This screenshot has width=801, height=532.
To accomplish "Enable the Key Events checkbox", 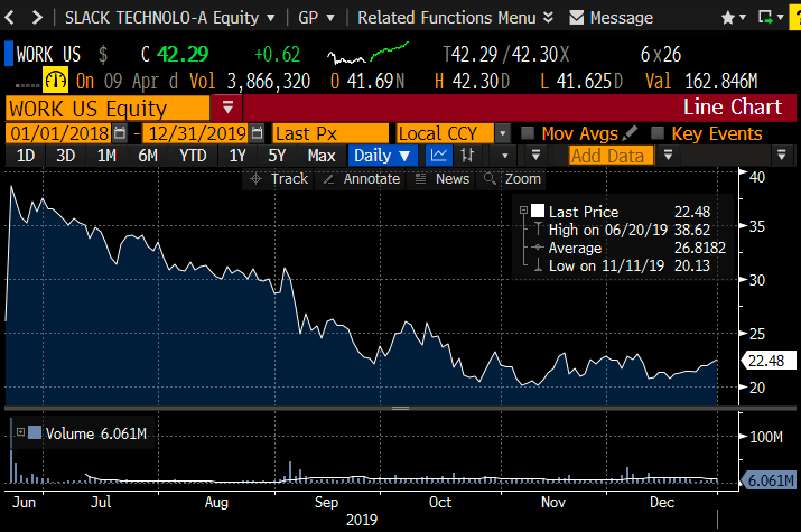I will pos(658,133).
